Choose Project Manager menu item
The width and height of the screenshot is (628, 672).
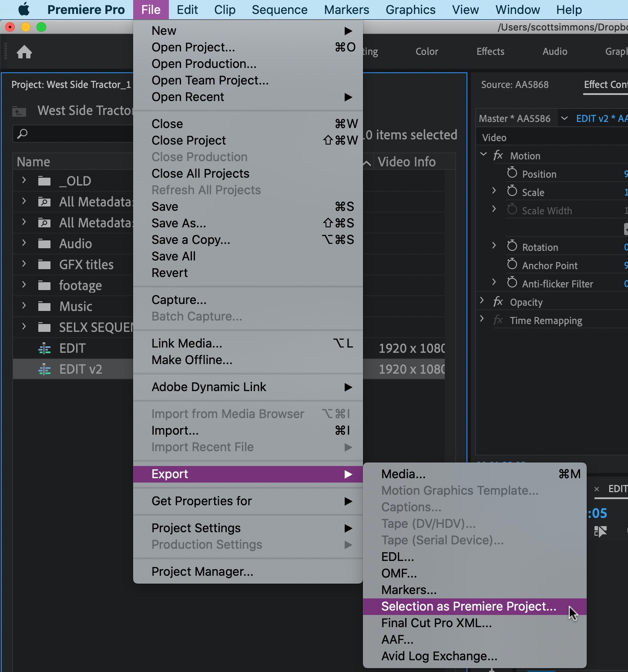pyautogui.click(x=248, y=572)
